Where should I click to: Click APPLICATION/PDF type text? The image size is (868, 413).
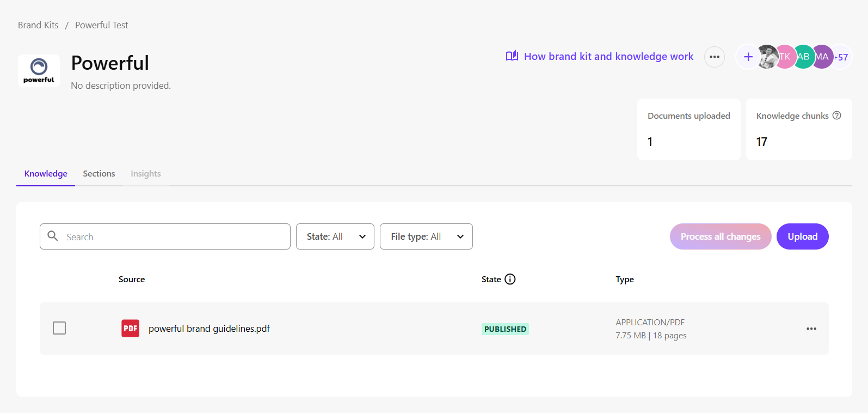pyautogui.click(x=650, y=322)
